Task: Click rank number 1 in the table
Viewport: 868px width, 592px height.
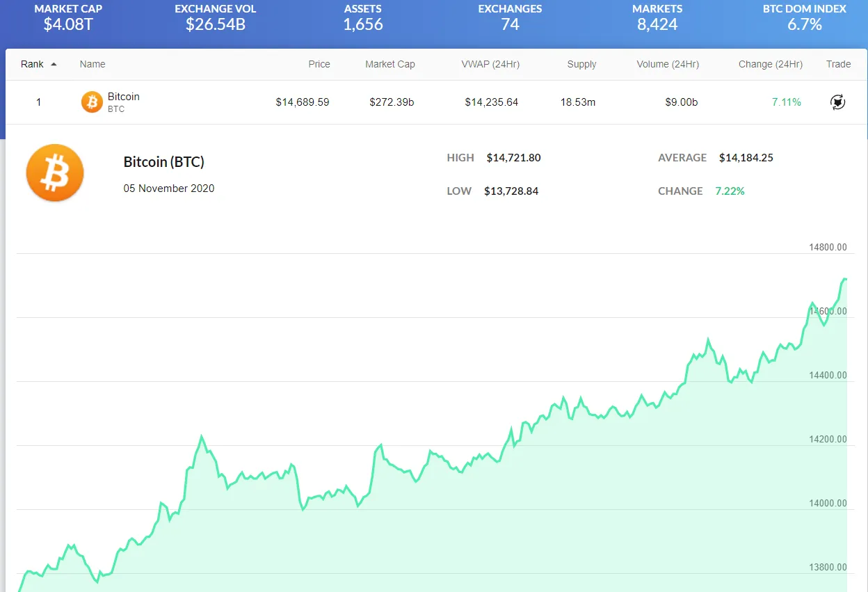Action: point(39,102)
